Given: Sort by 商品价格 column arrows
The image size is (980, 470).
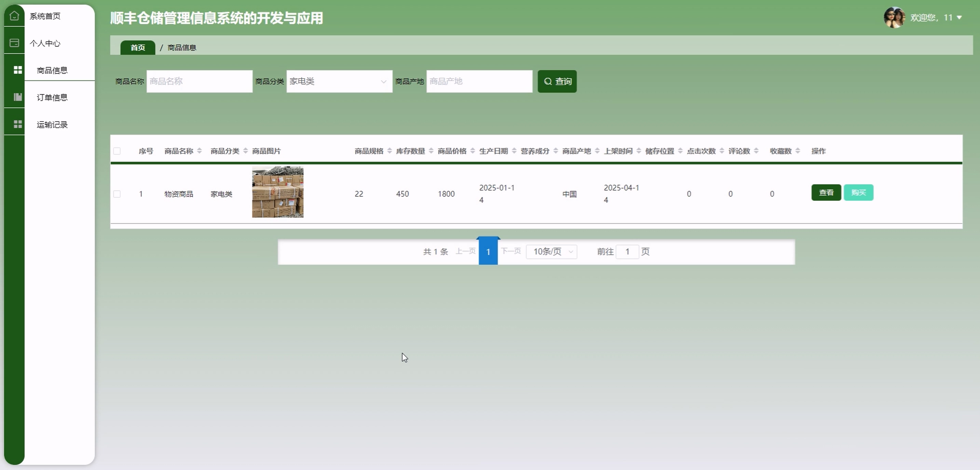Looking at the screenshot, I should pyautogui.click(x=473, y=151).
